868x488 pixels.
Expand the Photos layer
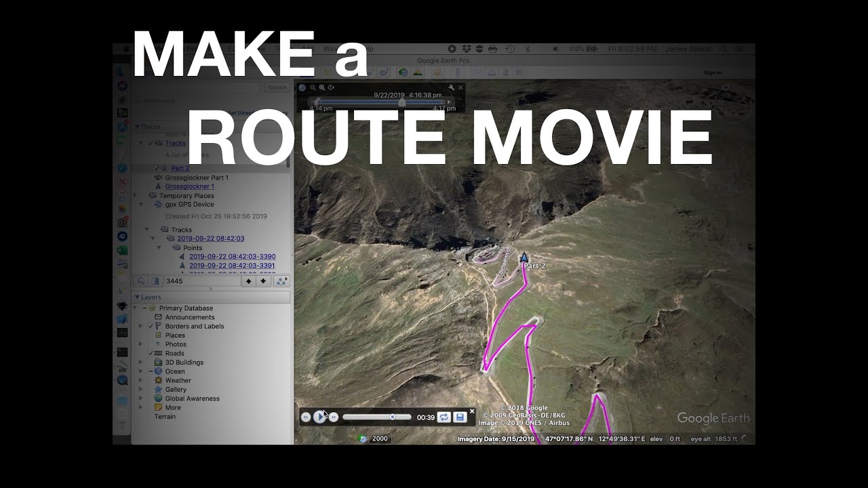click(x=141, y=344)
